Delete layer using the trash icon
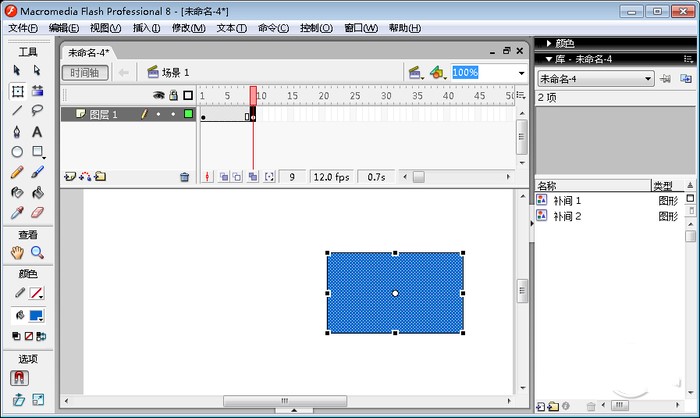The width and height of the screenshot is (700, 418). [x=184, y=177]
